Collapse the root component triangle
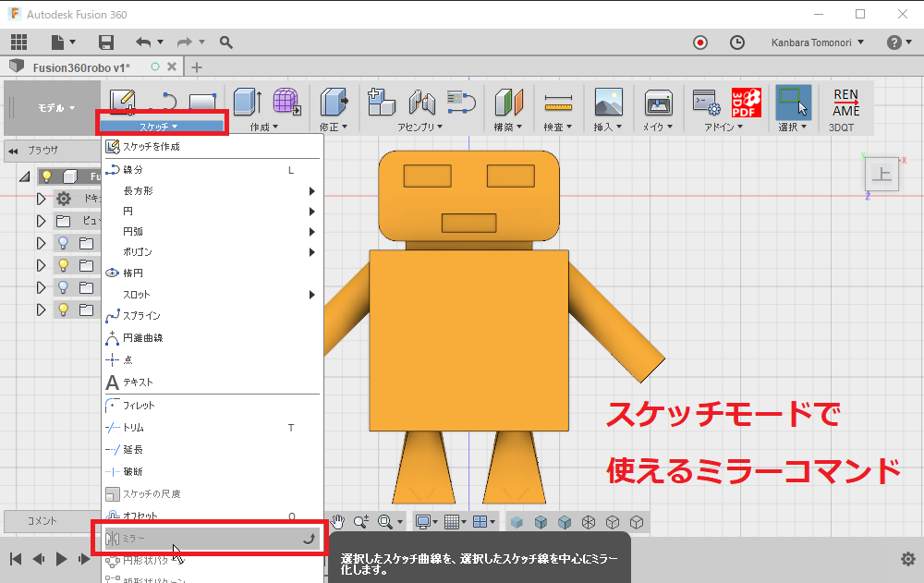 click(24, 176)
